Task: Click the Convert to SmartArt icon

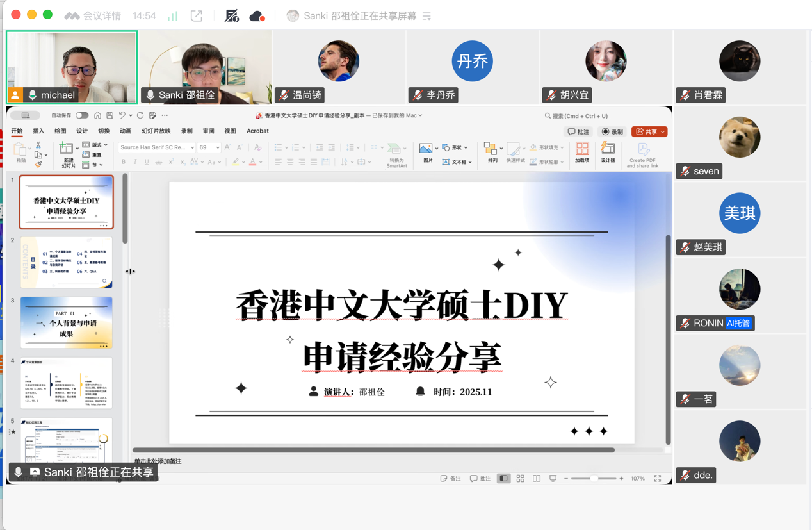Action: (x=396, y=154)
